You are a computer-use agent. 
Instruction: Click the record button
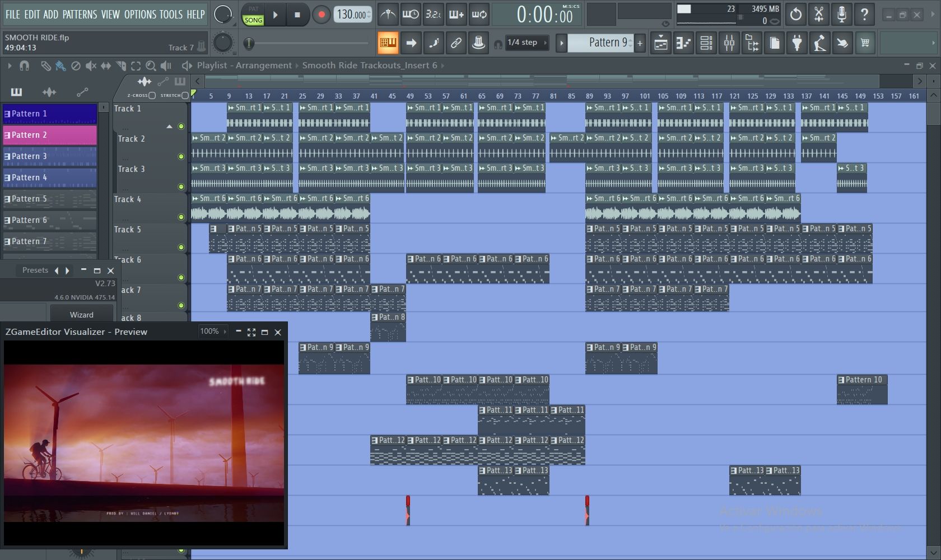pos(321,15)
